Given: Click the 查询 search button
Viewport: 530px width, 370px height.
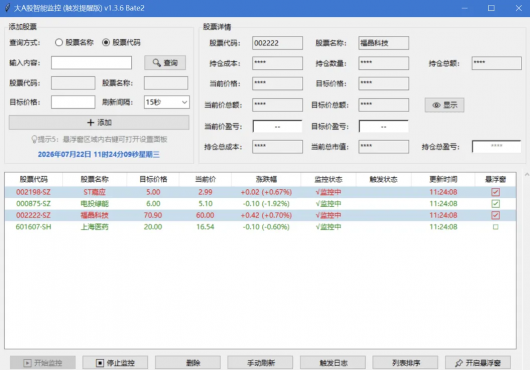Looking at the screenshot, I should click(x=165, y=63).
